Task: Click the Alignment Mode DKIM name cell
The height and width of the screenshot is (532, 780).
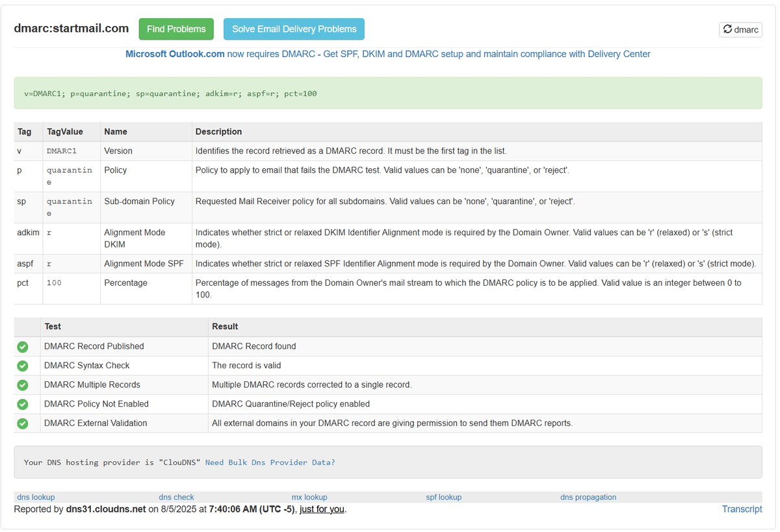Action: [146, 239]
